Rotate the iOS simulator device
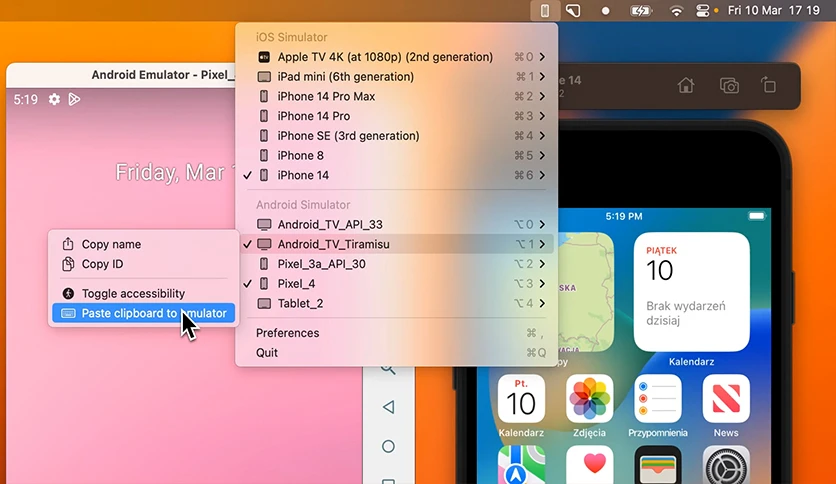This screenshot has height=484, width=836. coord(768,85)
